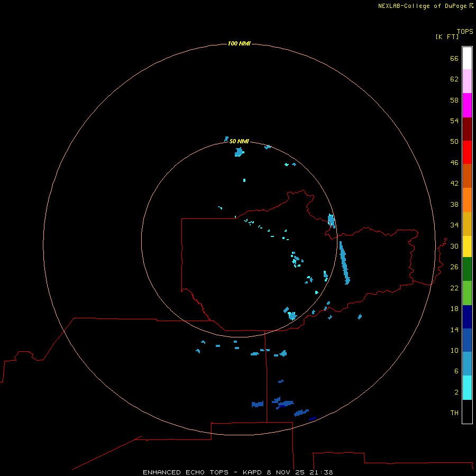The height and width of the screenshot is (476, 476).
Task: Click the long narrow echo band outside 50 NMI ring
Action: click(x=344, y=263)
